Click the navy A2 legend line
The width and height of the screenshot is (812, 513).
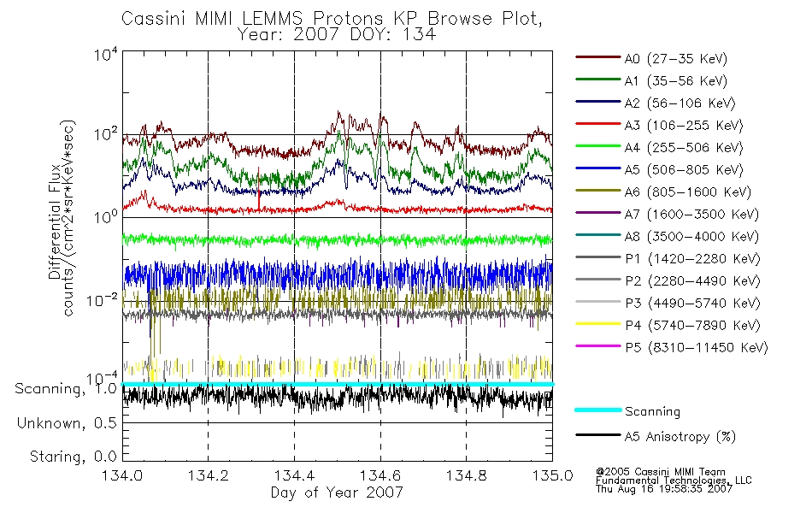coord(598,102)
